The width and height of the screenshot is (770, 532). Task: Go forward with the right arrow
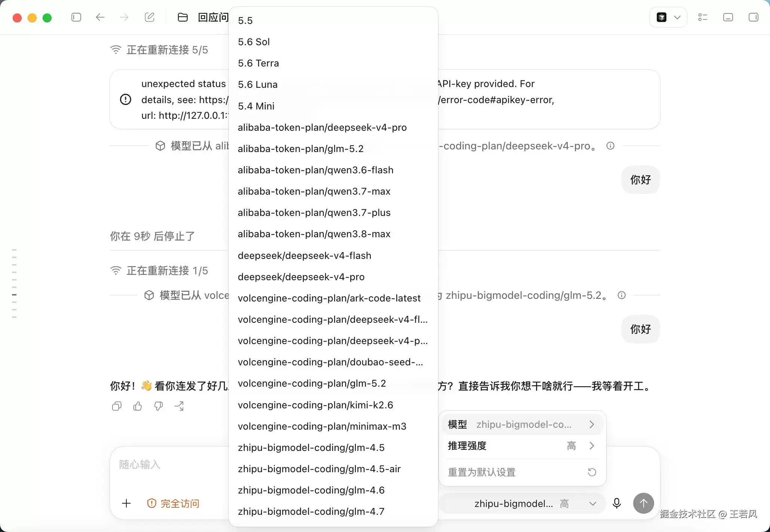(124, 17)
